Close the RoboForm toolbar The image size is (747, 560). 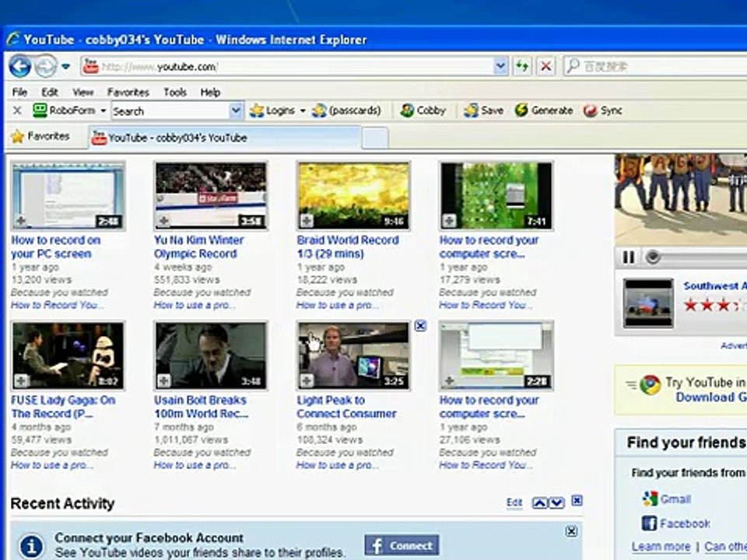click(17, 110)
